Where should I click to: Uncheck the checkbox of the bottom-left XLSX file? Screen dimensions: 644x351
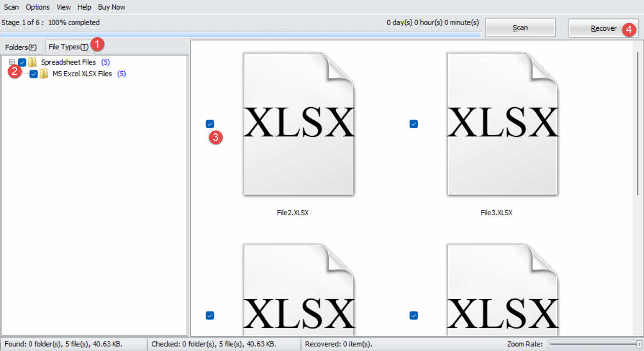210,315
